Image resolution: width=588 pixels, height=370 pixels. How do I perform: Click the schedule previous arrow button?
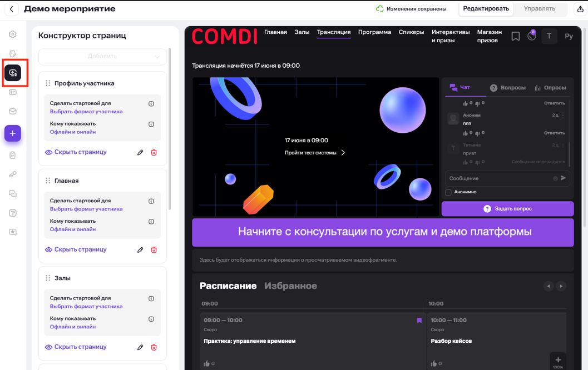549,286
